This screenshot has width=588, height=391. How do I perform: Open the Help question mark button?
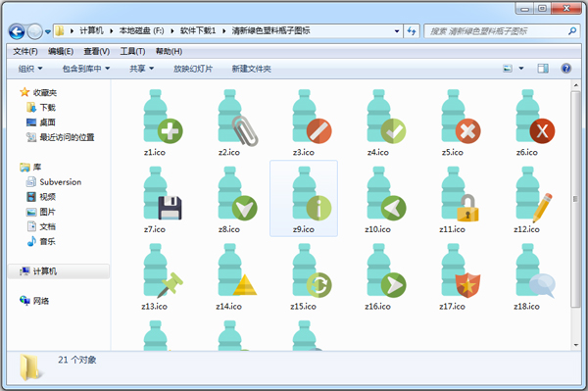(565, 69)
